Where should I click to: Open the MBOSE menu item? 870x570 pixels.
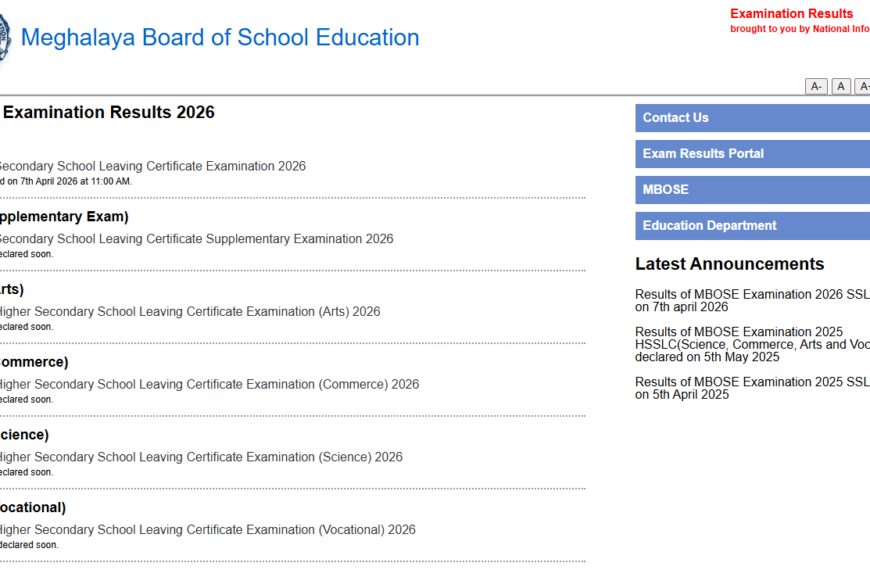coord(752,190)
